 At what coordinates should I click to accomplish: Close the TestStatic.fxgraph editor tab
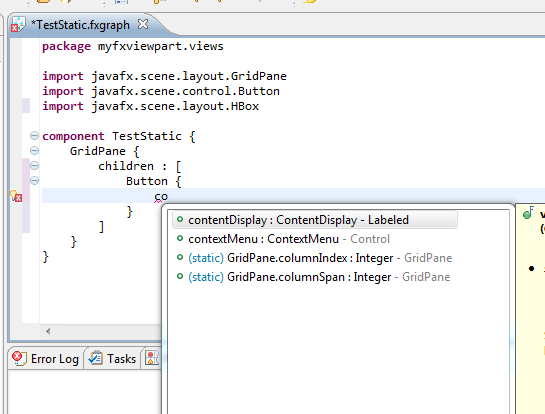pyautogui.click(x=143, y=24)
